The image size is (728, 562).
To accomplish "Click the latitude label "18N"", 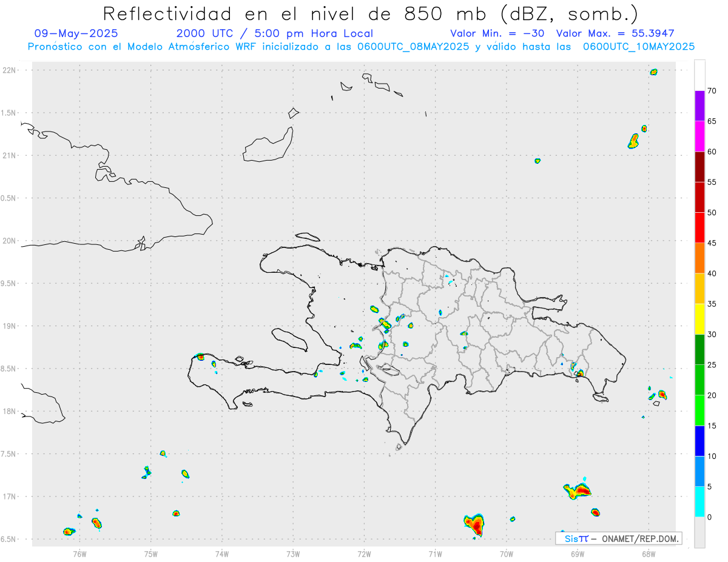I will pos(9,412).
